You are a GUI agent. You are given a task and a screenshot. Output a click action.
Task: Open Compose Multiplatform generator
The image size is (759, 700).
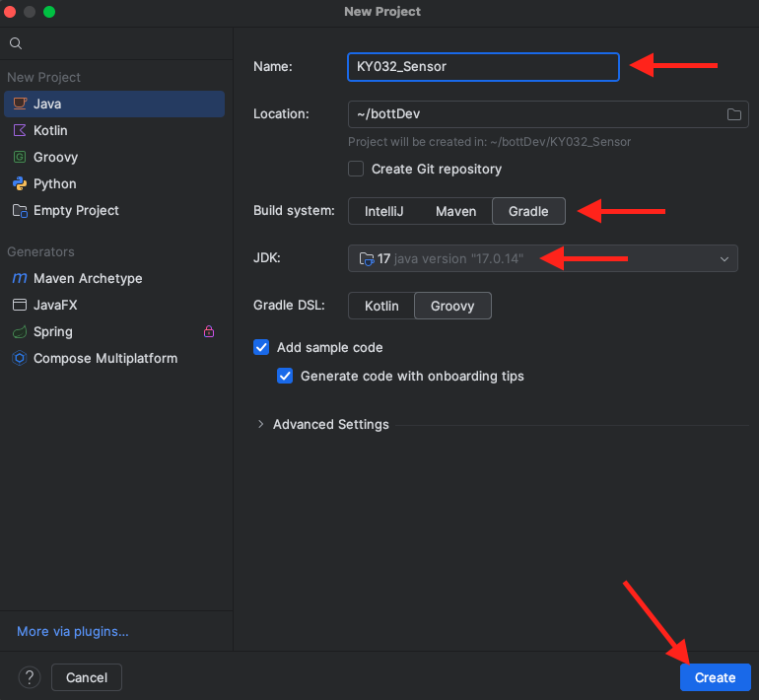click(114, 358)
